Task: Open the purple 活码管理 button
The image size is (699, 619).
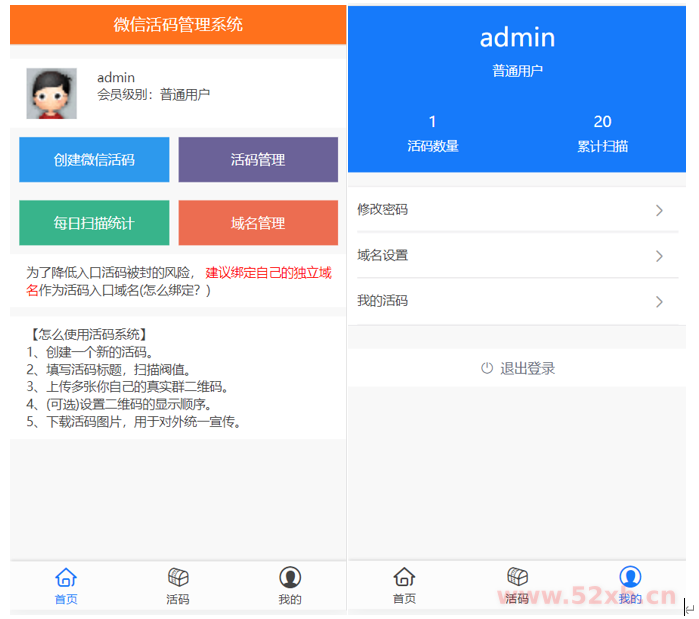Action: (x=258, y=160)
